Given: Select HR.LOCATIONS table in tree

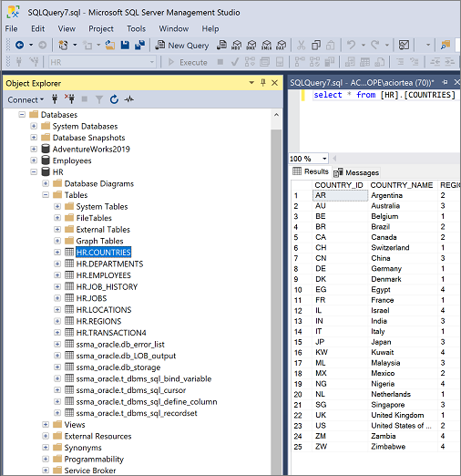Looking at the screenshot, I should pos(104,310).
